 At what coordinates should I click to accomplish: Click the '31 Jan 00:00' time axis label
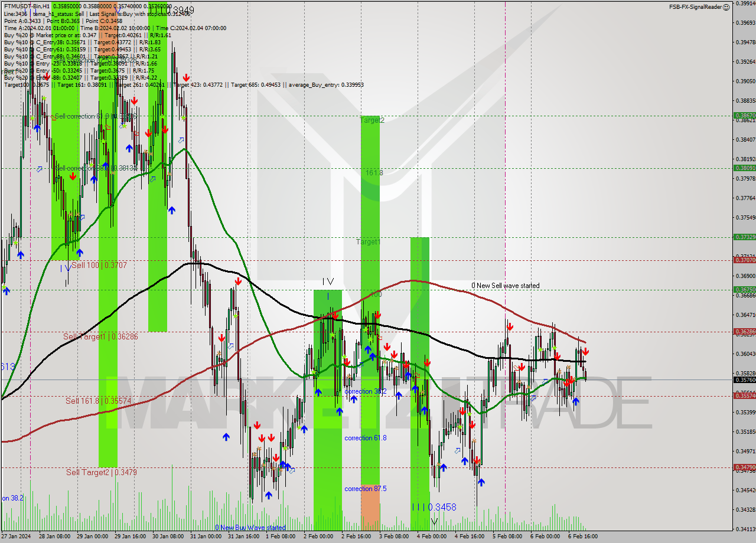coord(206,537)
